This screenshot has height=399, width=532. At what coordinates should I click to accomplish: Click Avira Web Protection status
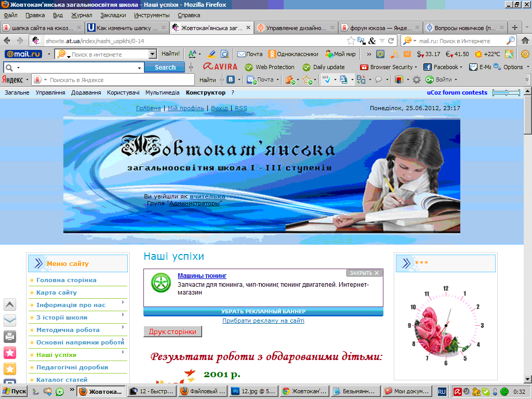[x=270, y=67]
